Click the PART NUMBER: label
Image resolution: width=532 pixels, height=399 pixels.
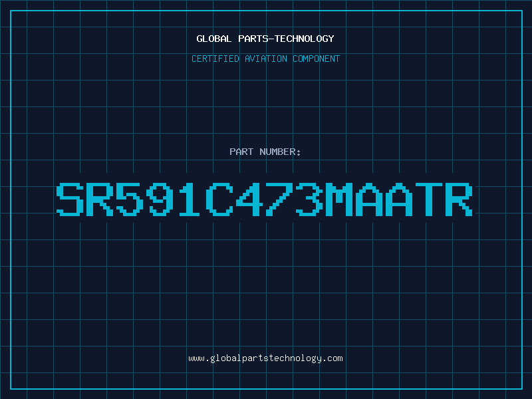[265, 152]
